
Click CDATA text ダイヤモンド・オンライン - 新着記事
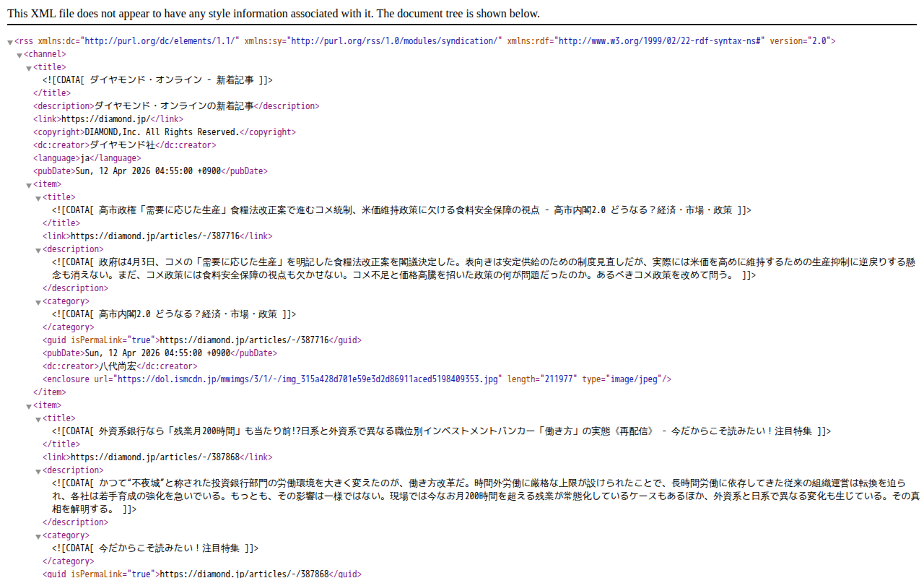pyautogui.click(x=157, y=80)
